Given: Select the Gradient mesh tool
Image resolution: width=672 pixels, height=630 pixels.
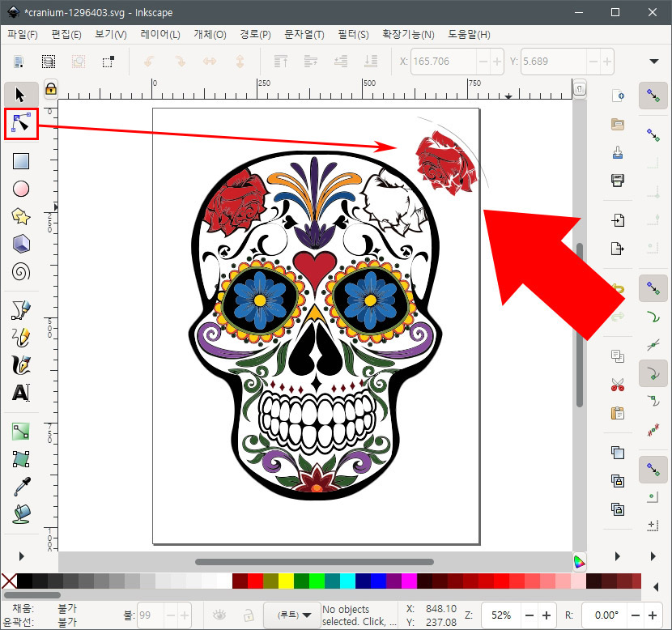Looking at the screenshot, I should tap(21, 458).
